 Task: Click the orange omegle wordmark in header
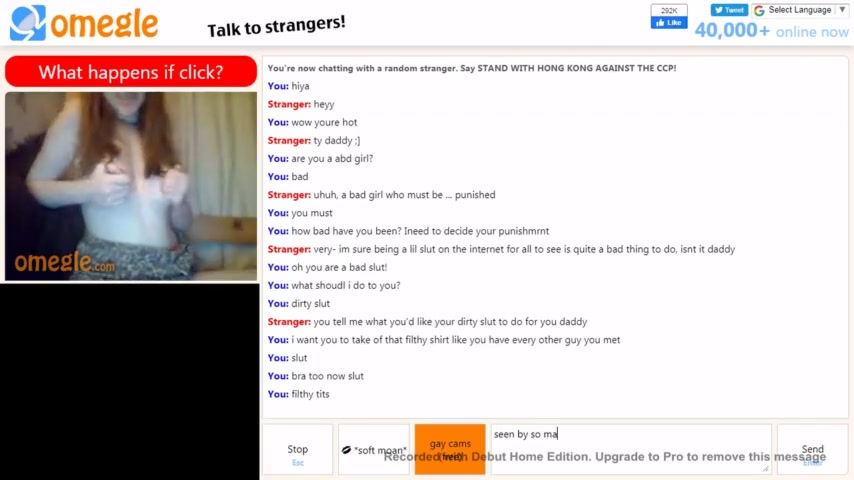click(x=104, y=24)
